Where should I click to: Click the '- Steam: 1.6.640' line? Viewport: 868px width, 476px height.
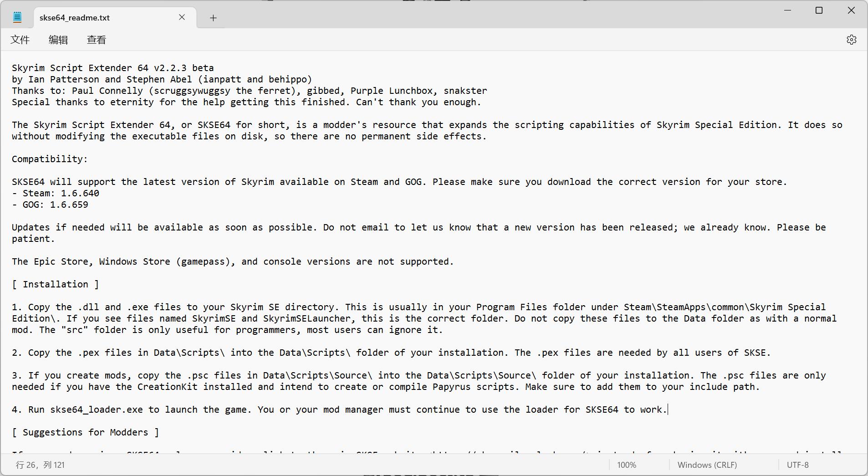(x=56, y=193)
